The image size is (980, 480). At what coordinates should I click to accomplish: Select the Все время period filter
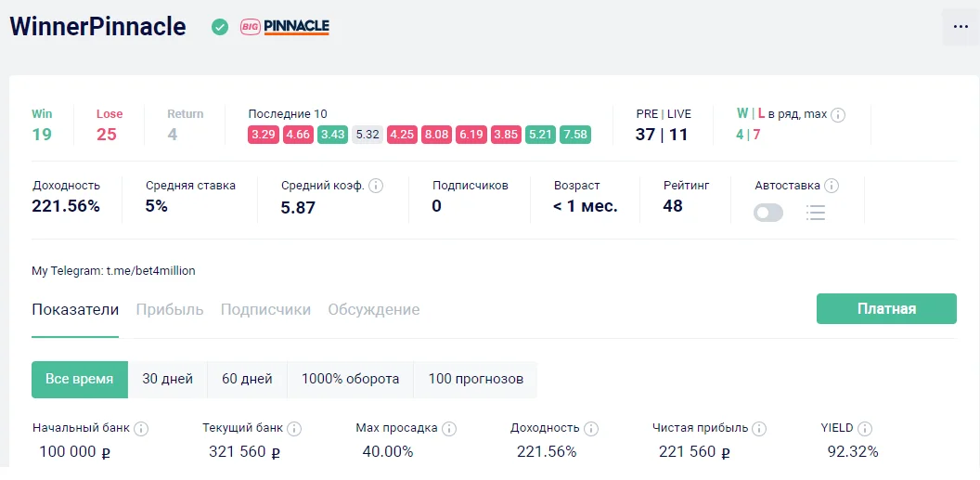pos(80,380)
